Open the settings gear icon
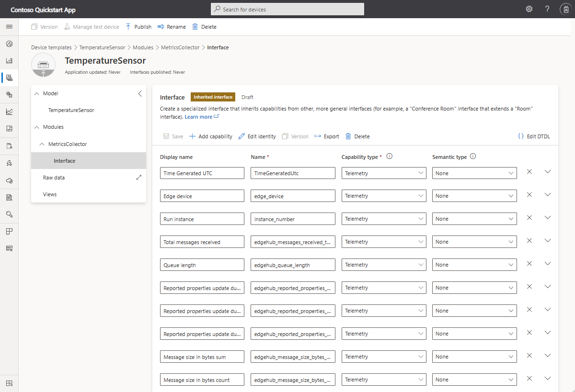The image size is (575, 392). coord(529,9)
